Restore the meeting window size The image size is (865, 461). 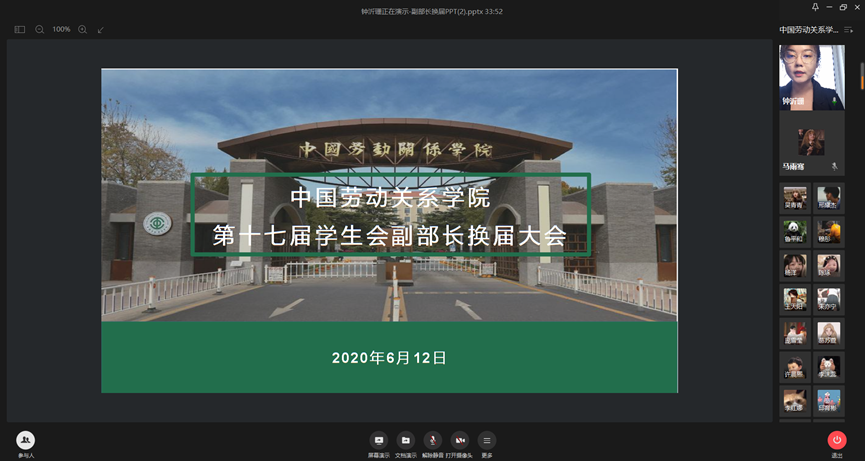pos(843,7)
